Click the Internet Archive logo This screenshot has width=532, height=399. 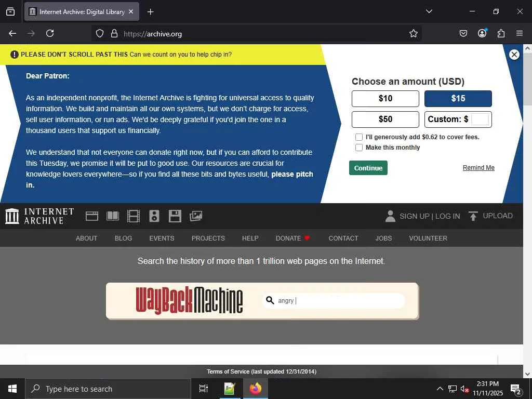[39, 216]
